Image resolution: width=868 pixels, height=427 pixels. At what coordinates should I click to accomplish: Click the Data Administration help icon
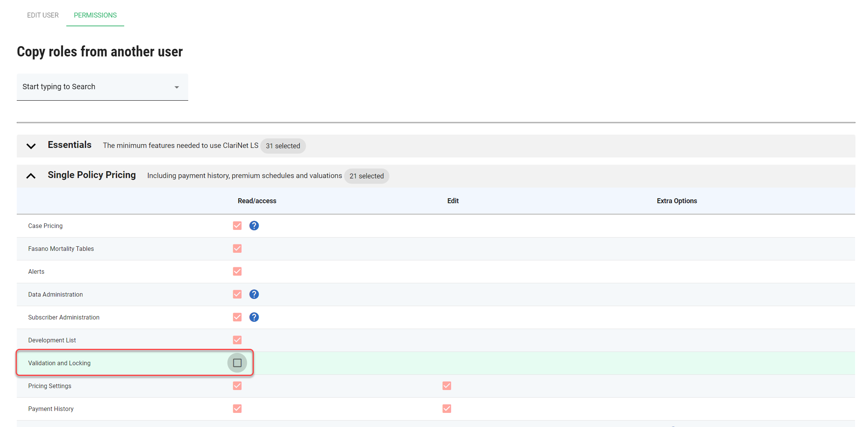pos(254,294)
